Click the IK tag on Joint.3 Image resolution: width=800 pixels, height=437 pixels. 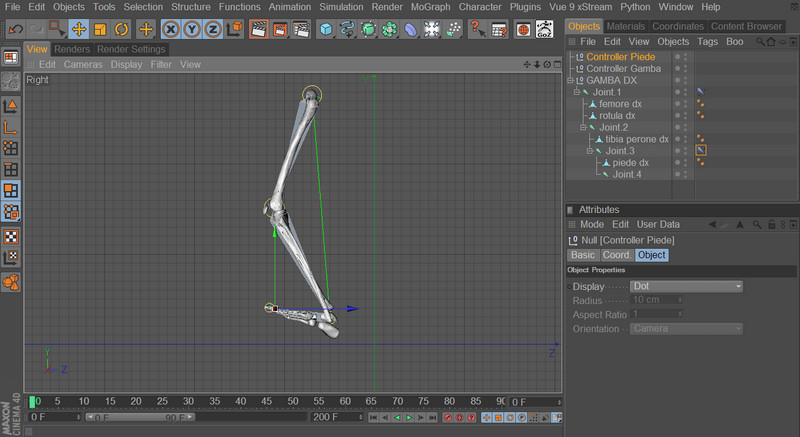pos(701,151)
